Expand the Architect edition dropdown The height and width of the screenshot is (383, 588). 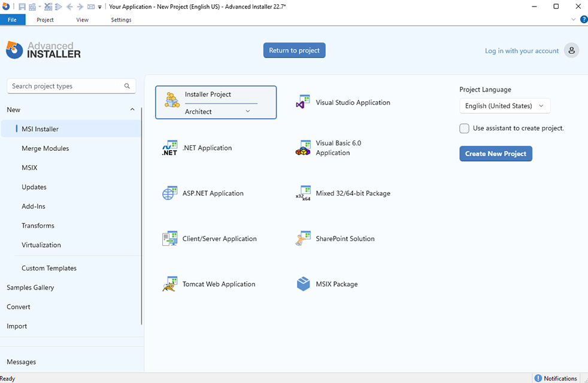pyautogui.click(x=247, y=111)
